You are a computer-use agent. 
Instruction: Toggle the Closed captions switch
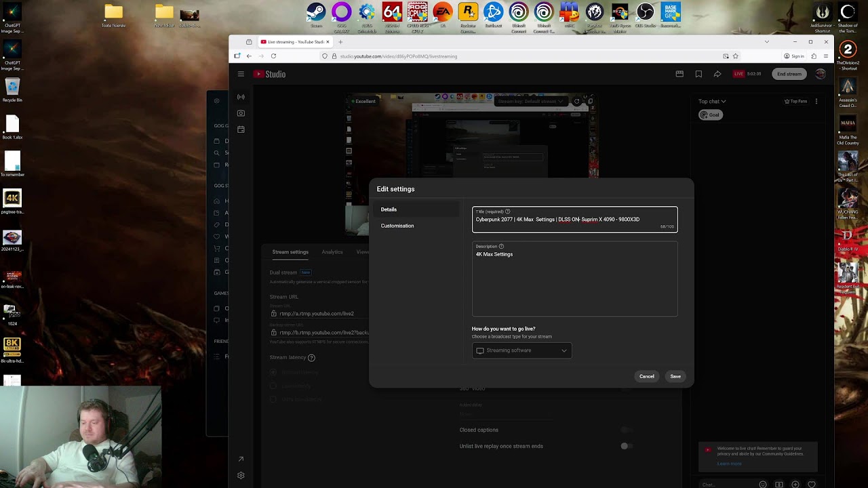626,430
